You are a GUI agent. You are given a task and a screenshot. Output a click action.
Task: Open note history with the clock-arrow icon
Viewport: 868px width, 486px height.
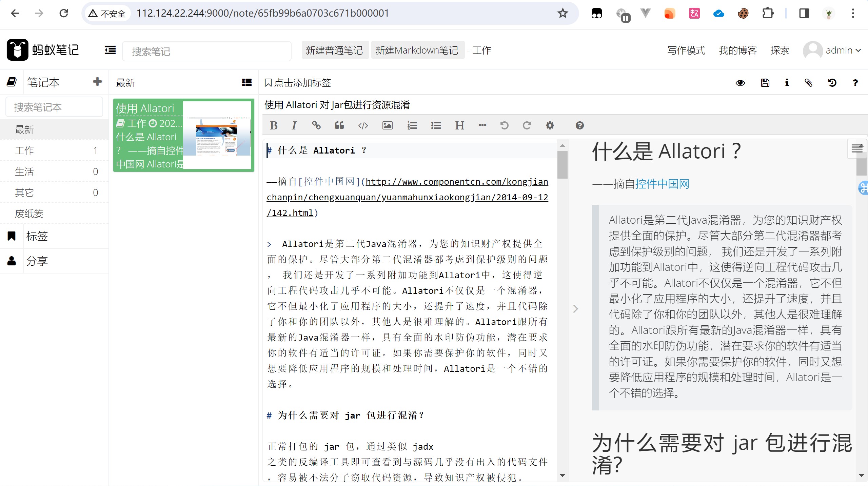[x=832, y=83]
